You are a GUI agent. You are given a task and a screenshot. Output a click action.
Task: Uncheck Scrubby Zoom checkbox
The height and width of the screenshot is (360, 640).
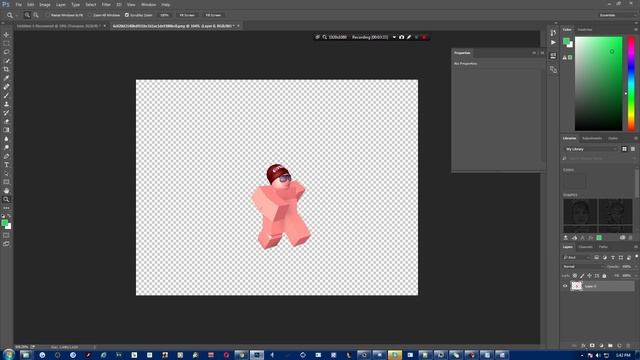coord(127,15)
